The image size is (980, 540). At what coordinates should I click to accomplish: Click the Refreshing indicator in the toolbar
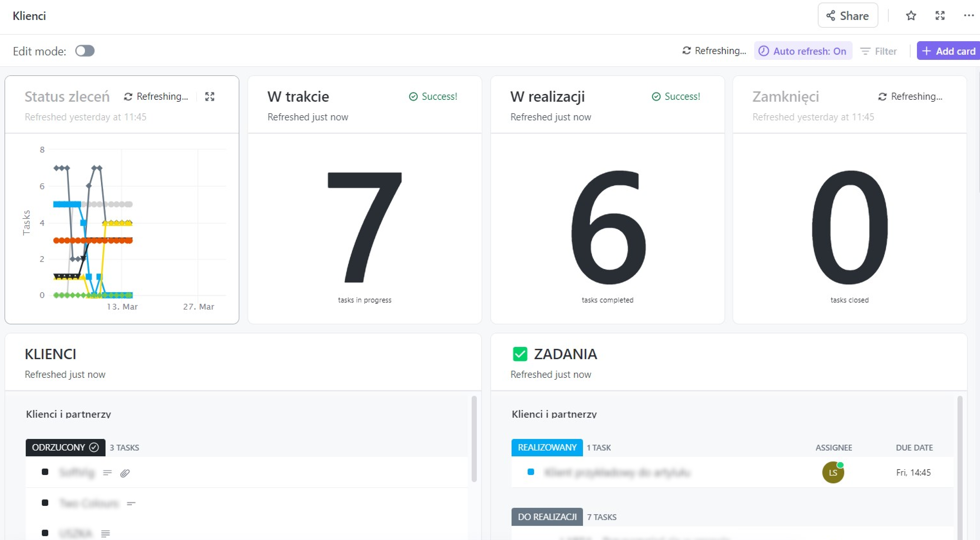point(714,51)
